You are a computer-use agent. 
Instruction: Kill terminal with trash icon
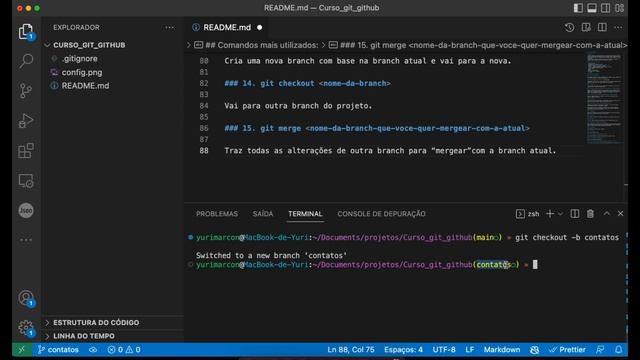[590, 213]
